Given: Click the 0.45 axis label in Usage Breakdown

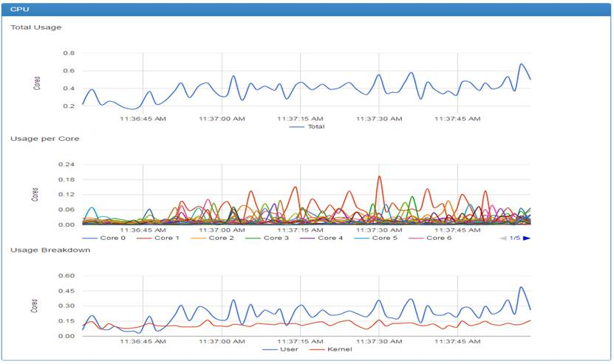Looking at the screenshot, I should [x=66, y=291].
